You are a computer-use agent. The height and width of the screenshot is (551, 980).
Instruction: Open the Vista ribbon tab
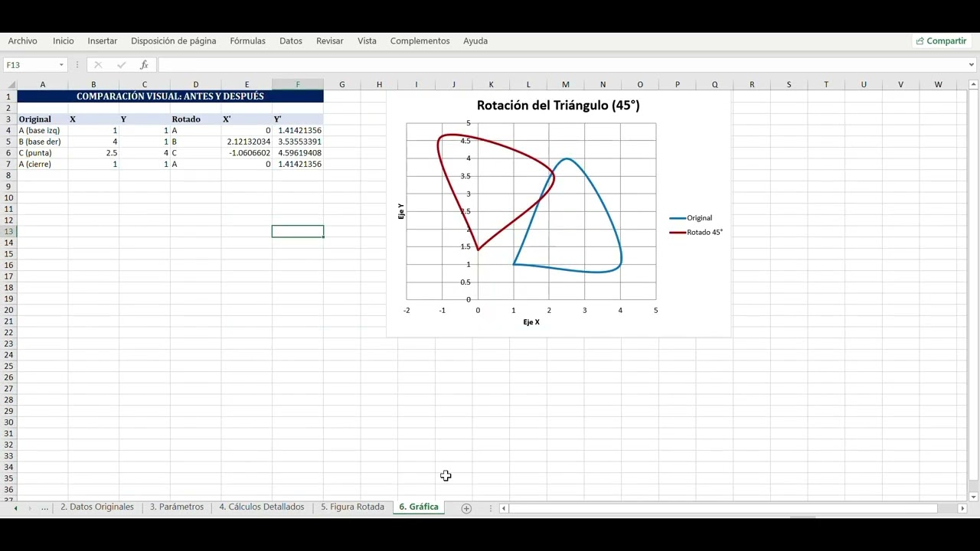[367, 41]
